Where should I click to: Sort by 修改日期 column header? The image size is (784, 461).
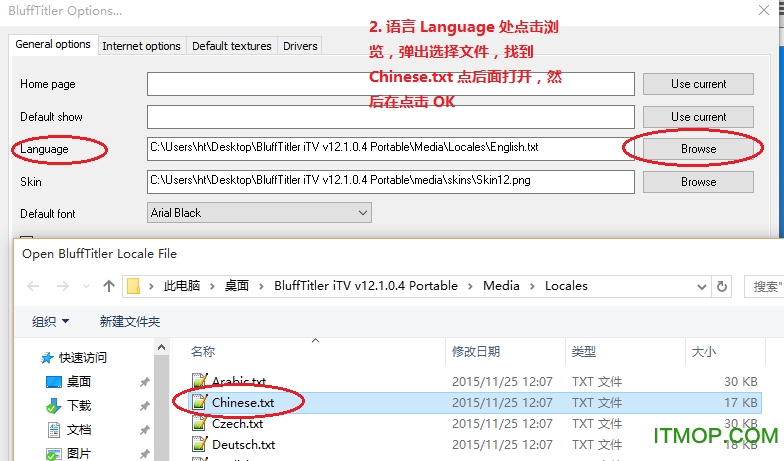click(x=476, y=352)
